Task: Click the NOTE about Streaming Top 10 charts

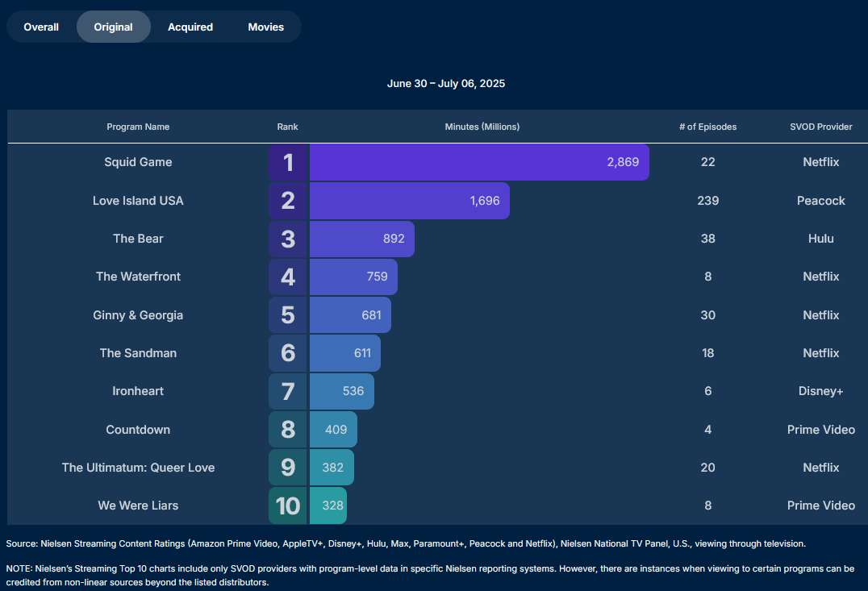Action: [430, 576]
